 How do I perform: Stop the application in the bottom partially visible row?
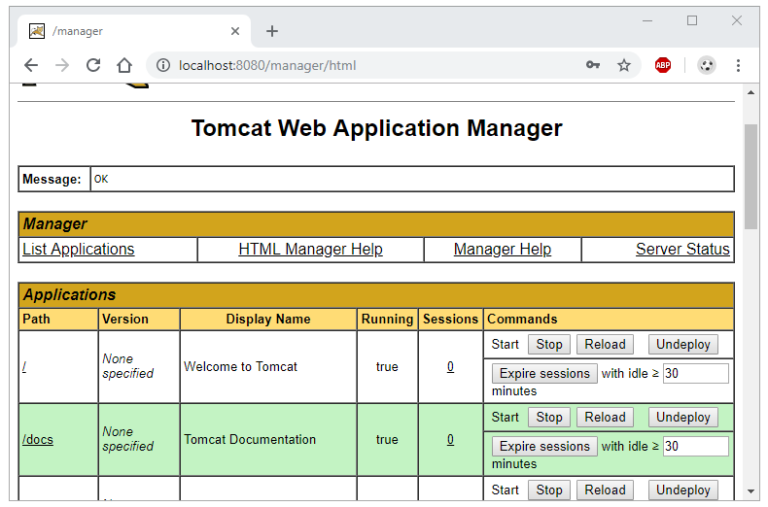549,490
